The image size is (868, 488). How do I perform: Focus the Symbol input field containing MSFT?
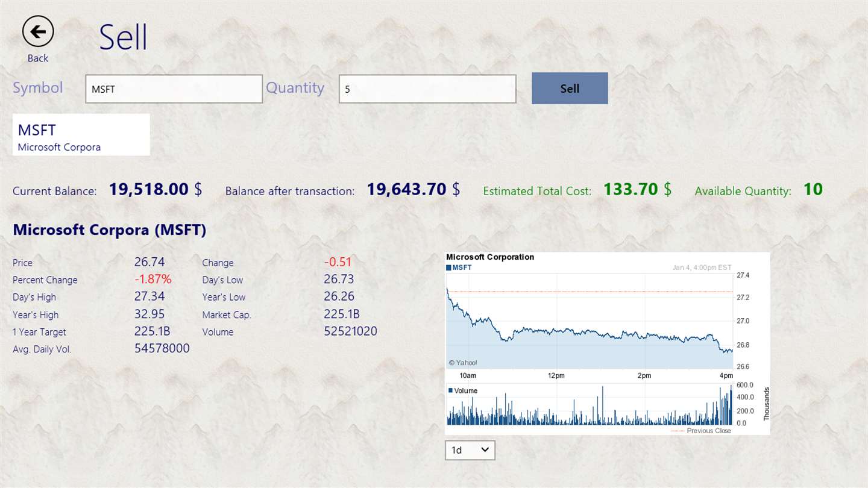[174, 89]
